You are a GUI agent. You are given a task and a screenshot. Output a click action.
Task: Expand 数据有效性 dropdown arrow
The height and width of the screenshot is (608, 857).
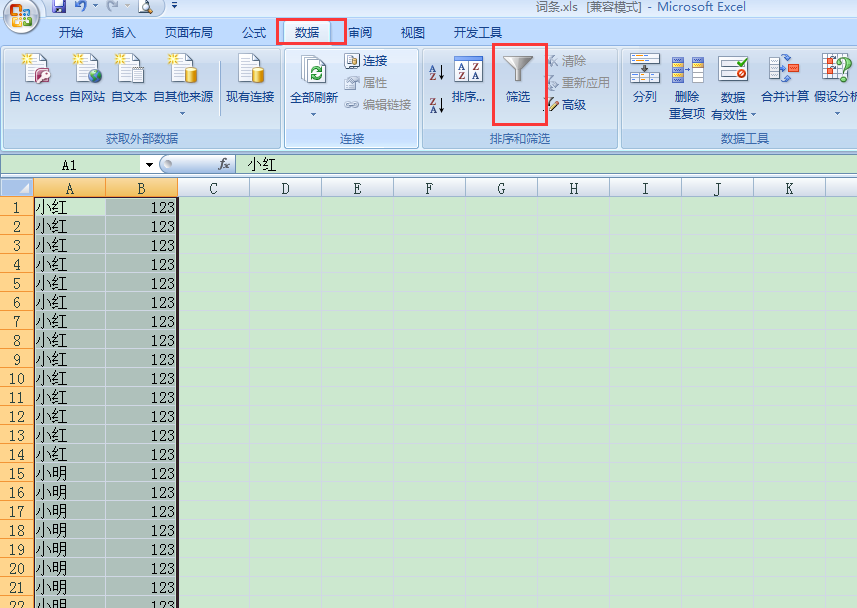click(x=753, y=115)
